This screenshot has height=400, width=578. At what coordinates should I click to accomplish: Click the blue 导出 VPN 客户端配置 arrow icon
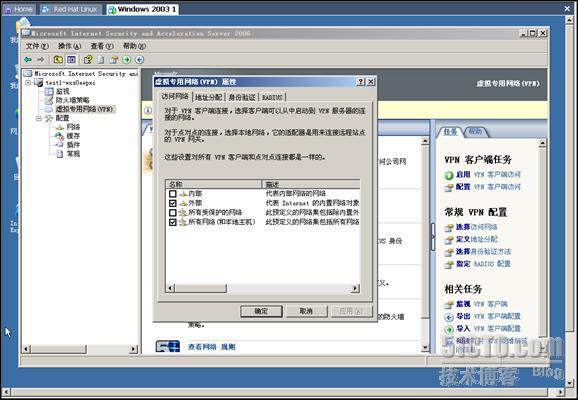click(x=449, y=317)
